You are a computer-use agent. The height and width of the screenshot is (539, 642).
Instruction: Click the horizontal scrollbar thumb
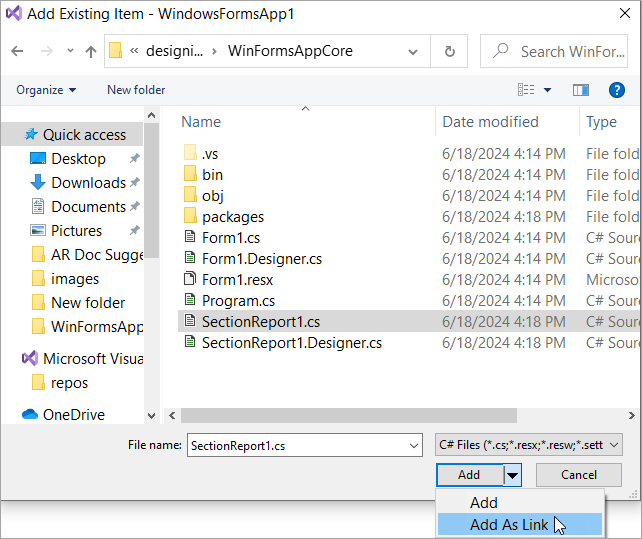pos(349,416)
